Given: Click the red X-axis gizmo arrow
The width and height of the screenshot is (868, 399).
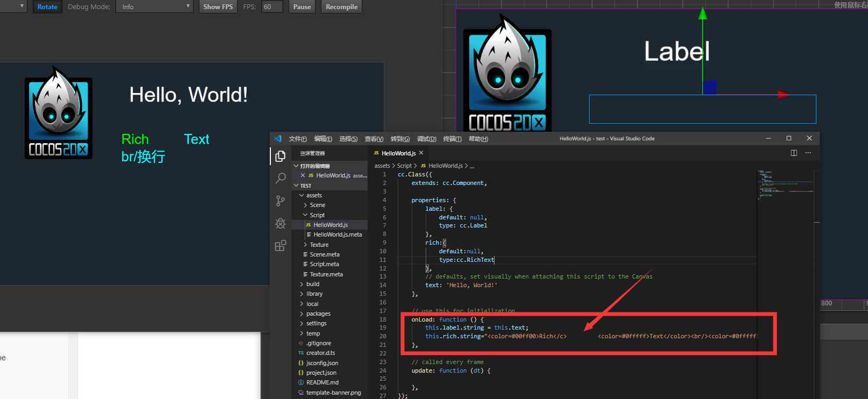Looking at the screenshot, I should pos(783,95).
